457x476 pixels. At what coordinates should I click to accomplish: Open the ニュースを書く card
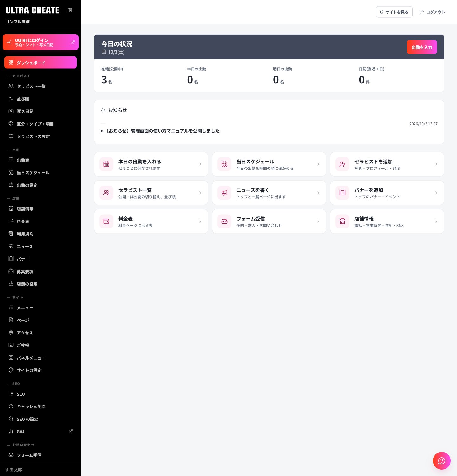coord(269,193)
